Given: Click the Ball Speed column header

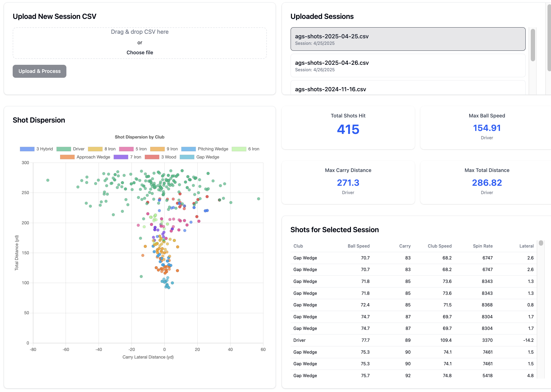Looking at the screenshot, I should (x=359, y=246).
